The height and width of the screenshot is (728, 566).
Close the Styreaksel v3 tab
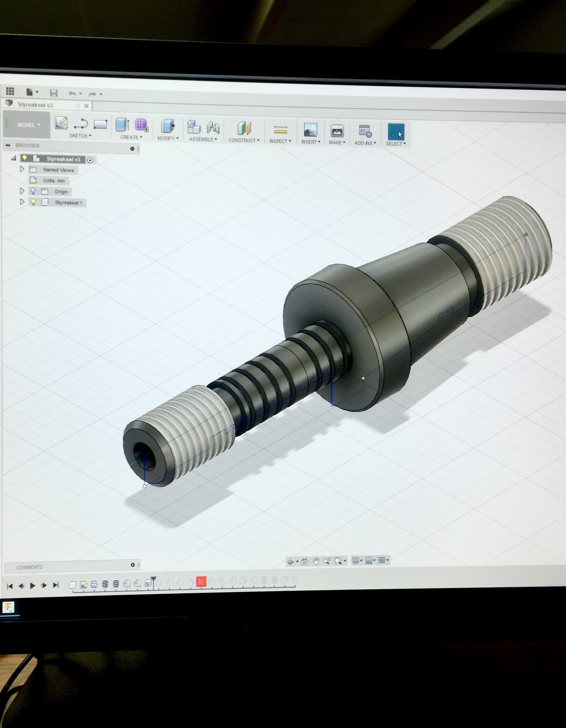pos(86,106)
